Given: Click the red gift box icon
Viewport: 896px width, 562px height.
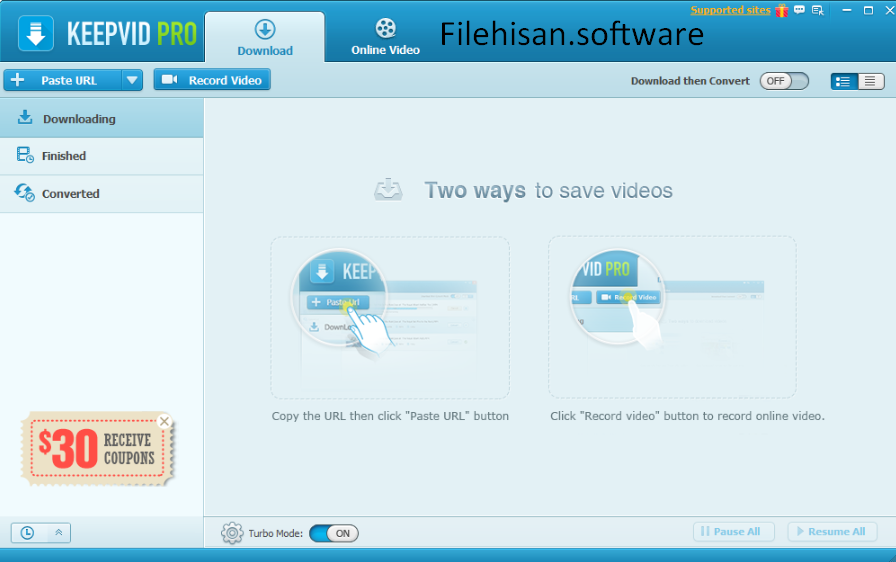Looking at the screenshot, I should click(781, 10).
